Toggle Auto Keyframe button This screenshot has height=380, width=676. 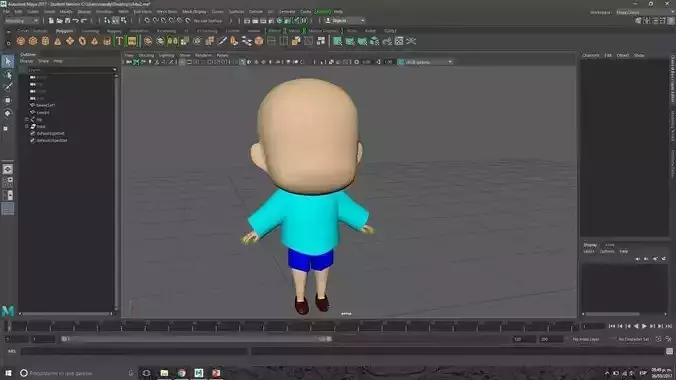tap(658, 339)
